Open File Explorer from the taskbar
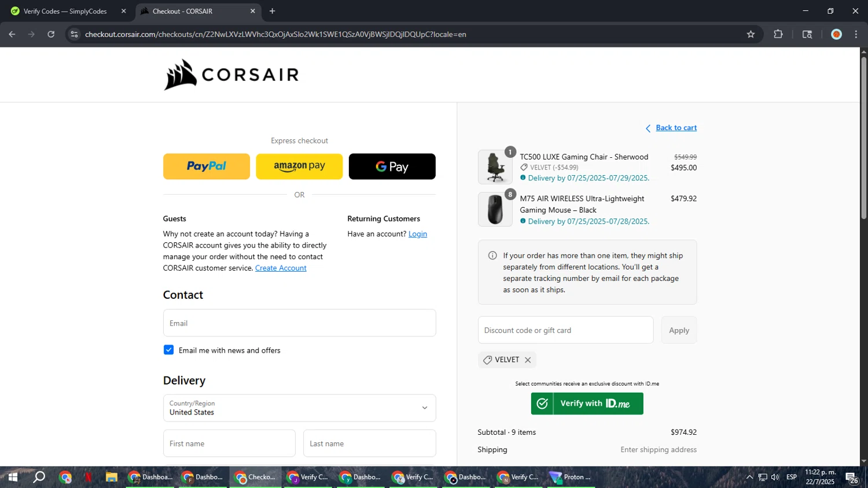This screenshot has width=868, height=488. click(x=112, y=477)
